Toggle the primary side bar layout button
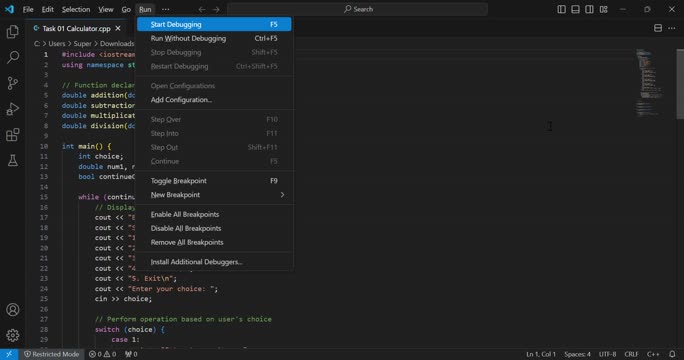 [561, 9]
